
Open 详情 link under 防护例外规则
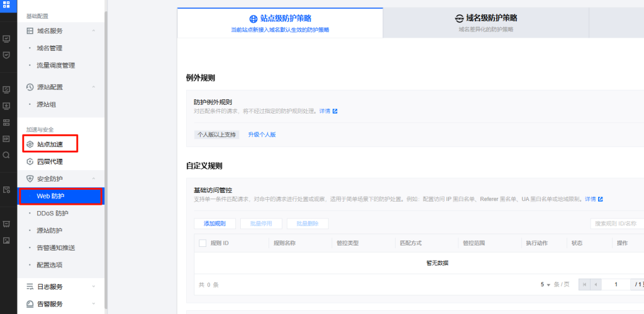pos(325,111)
